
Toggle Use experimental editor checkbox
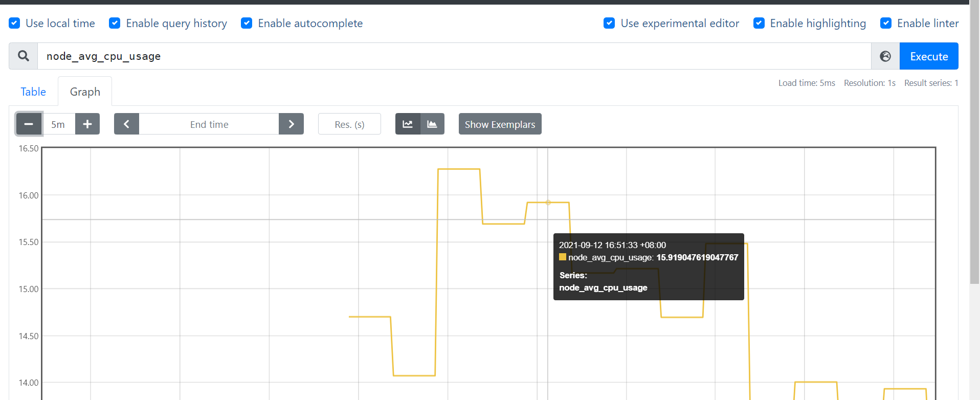[609, 23]
